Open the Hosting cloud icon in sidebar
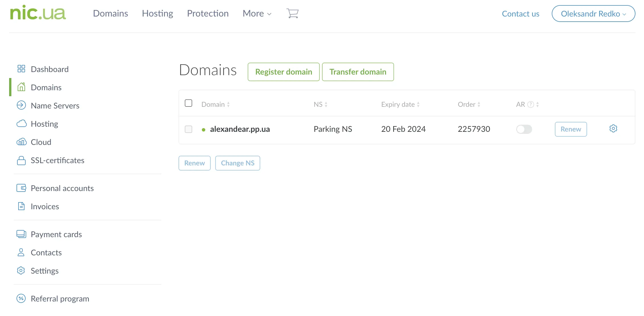644x316 pixels. [21, 124]
